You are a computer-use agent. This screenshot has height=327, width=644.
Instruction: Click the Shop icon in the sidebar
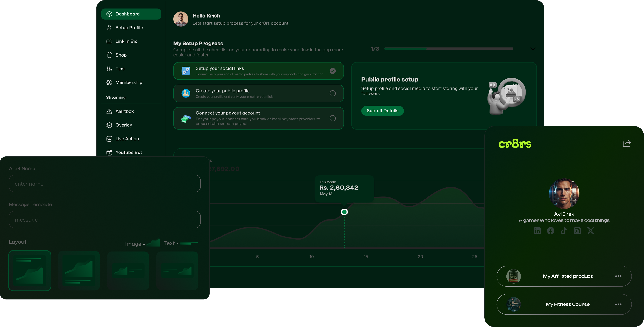[x=109, y=55]
